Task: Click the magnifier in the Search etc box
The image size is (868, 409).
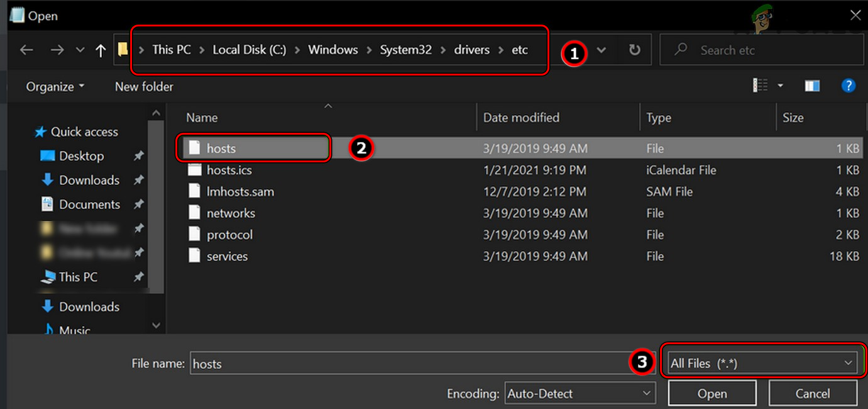Action: click(681, 50)
